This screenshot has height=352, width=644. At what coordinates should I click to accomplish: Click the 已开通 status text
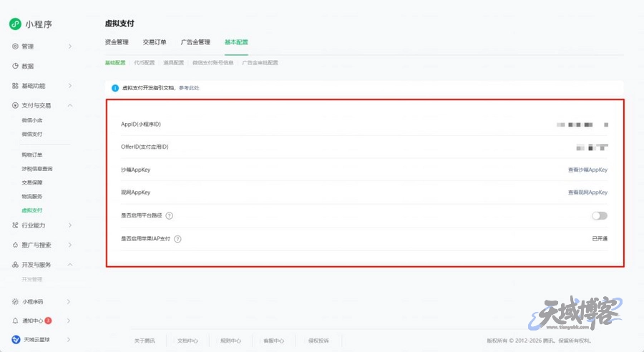(x=600, y=239)
